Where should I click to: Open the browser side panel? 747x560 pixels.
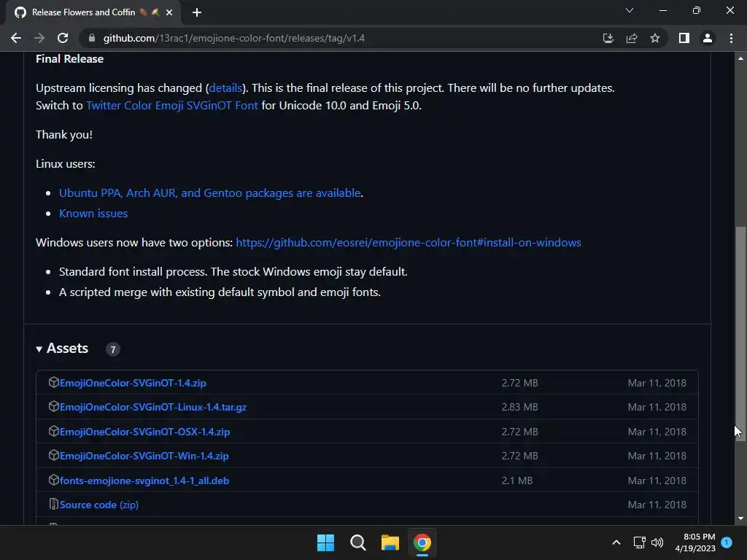(684, 38)
